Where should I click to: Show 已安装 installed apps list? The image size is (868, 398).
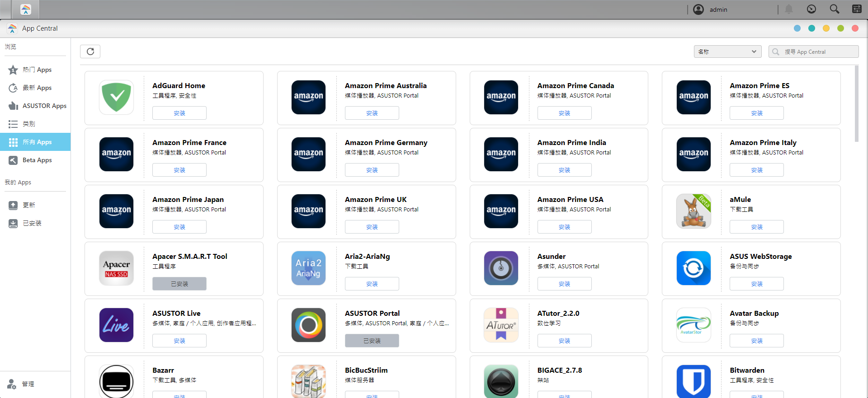35,223
